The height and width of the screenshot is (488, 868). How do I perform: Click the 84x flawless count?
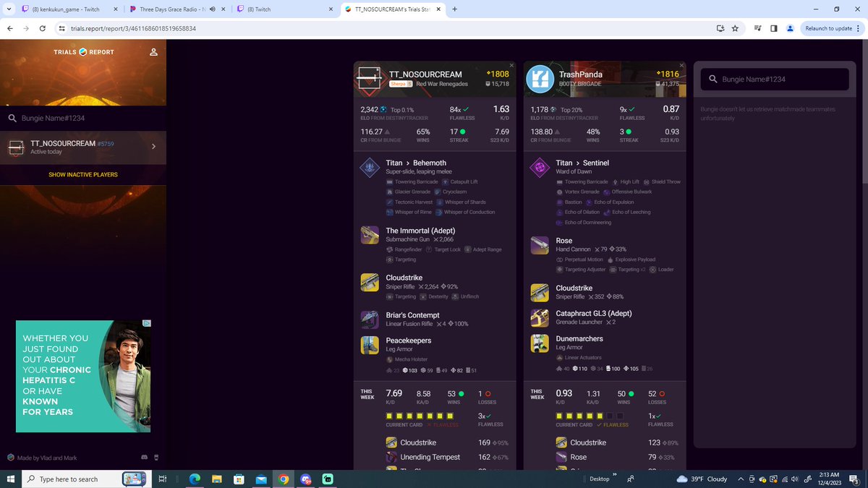pos(456,109)
